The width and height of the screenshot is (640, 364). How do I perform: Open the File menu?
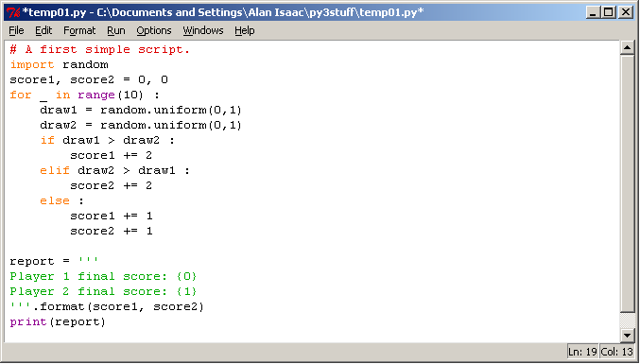(16, 30)
